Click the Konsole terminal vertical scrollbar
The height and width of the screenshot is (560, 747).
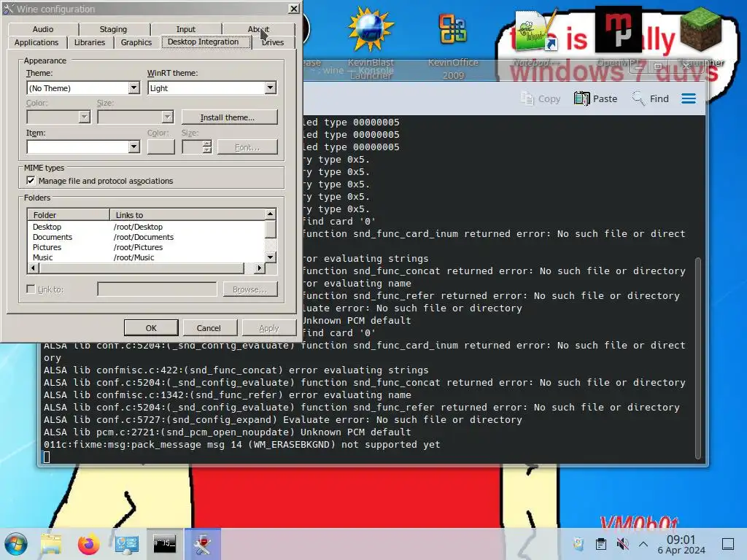coord(698,358)
